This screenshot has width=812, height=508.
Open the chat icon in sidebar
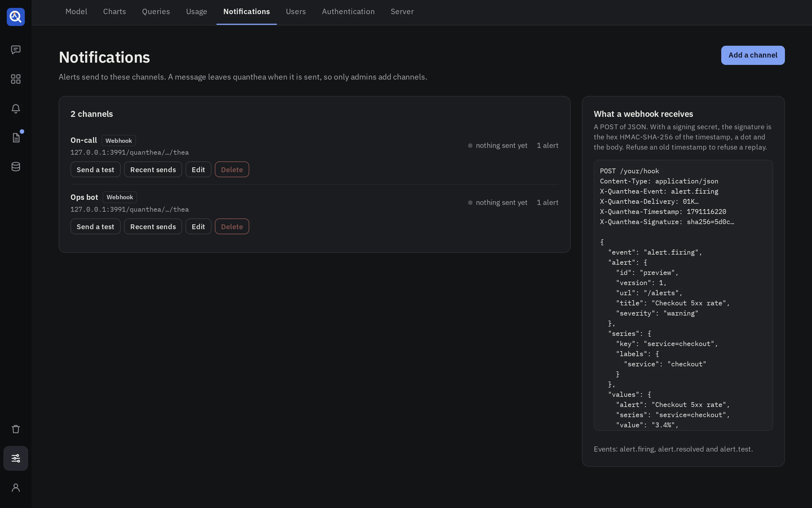click(x=16, y=50)
